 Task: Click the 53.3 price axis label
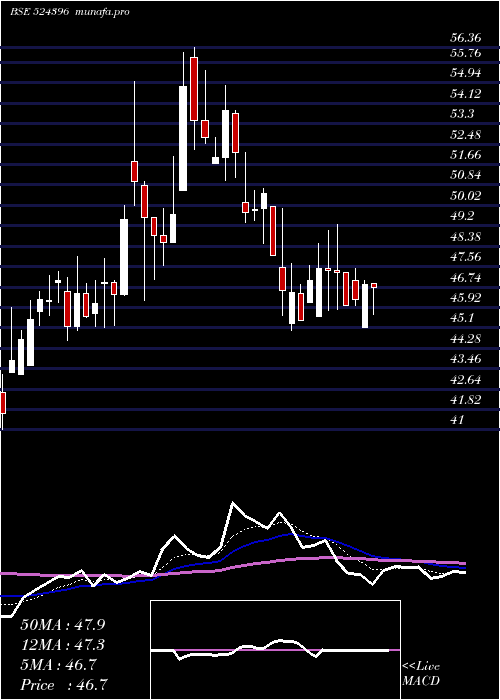coord(462,114)
